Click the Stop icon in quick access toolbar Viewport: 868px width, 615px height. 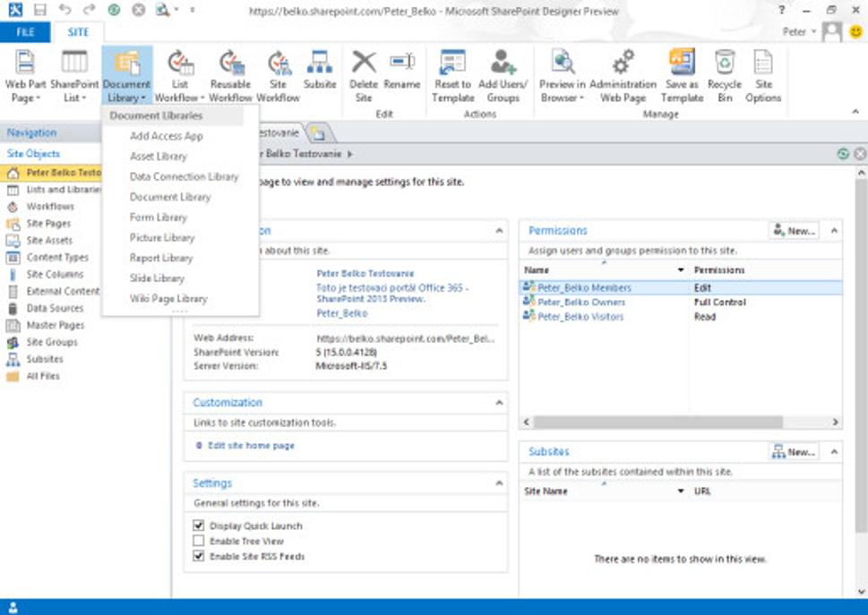coord(138,10)
